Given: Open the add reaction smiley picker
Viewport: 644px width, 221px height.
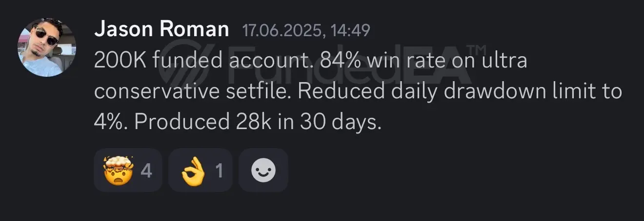Looking at the screenshot, I should pyautogui.click(x=263, y=170).
